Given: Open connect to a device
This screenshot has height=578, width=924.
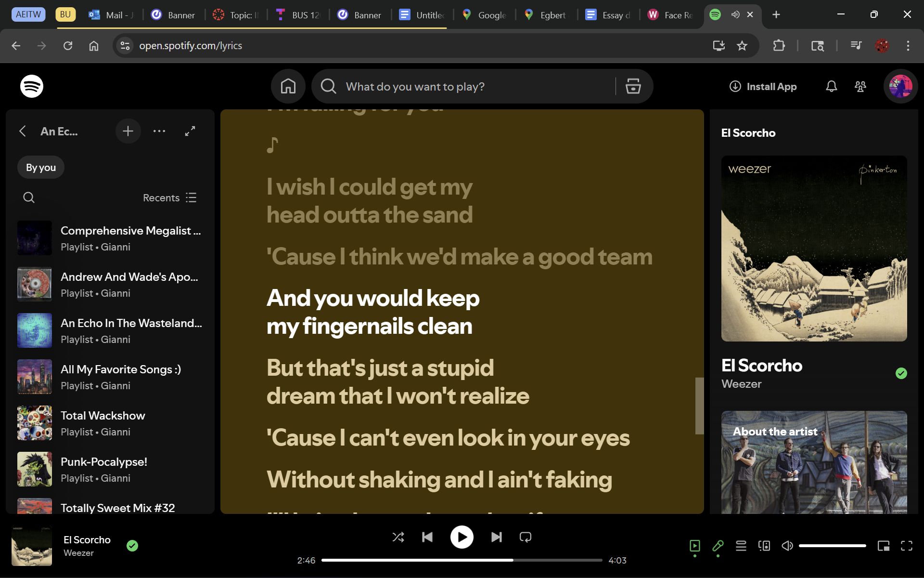Looking at the screenshot, I should (x=764, y=546).
